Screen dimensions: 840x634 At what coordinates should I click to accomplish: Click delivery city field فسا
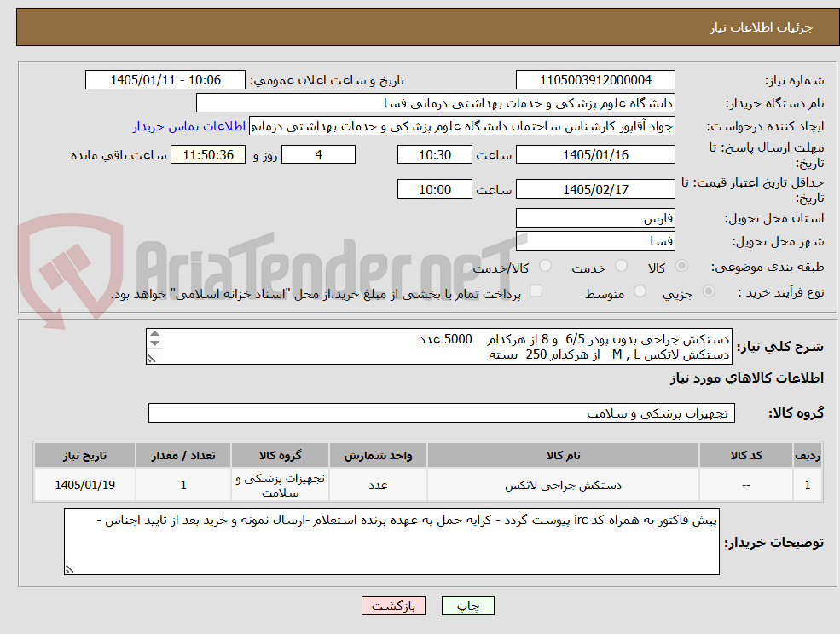pos(595,241)
